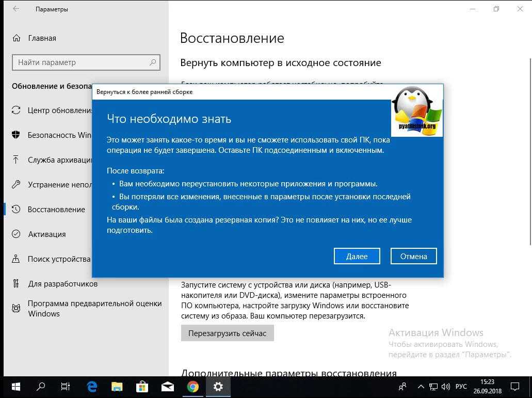The width and height of the screenshot is (532, 398).
Task: Open network status tray icon
Action: [433, 387]
